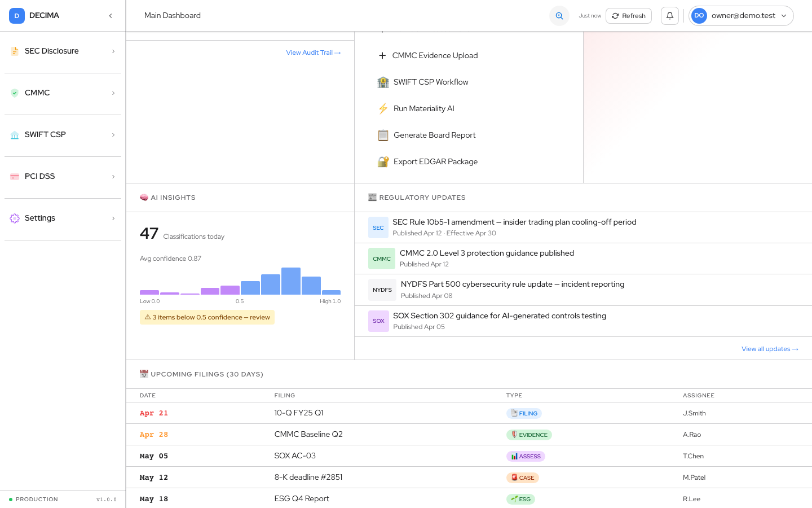The width and height of the screenshot is (812, 508).
Task: Select the SEC badge on Rule 10b5-1 update
Action: click(378, 227)
